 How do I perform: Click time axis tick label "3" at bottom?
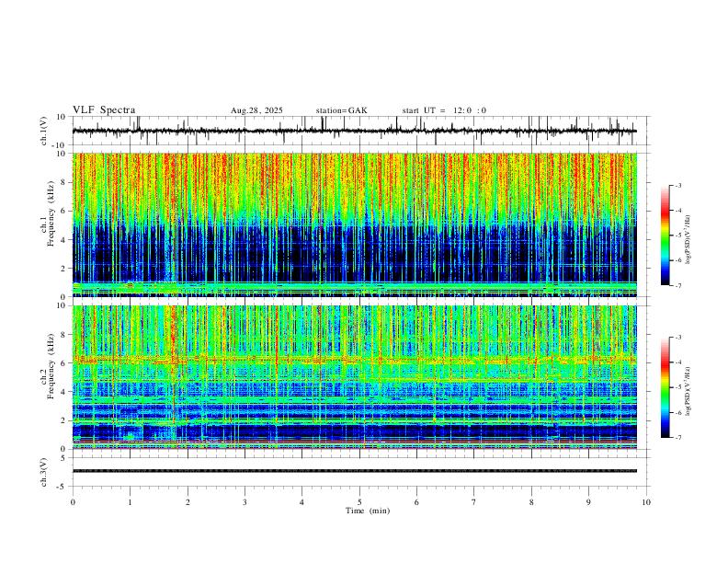[245, 502]
